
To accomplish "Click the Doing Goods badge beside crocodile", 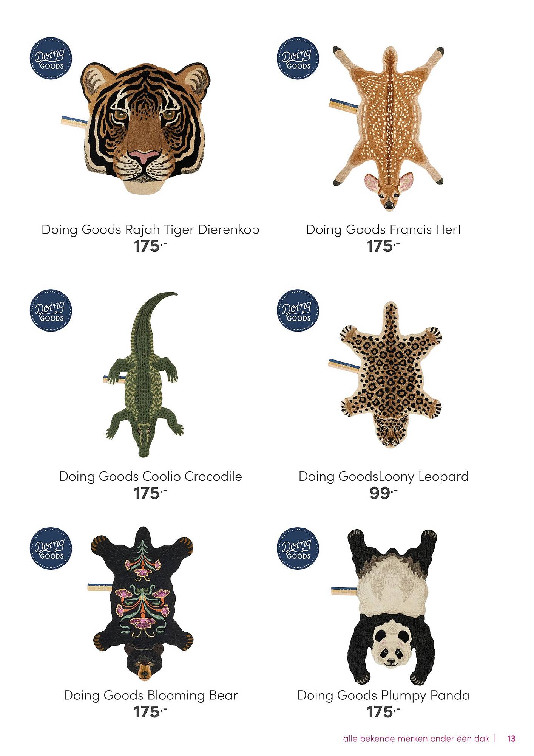I will click(x=51, y=310).
